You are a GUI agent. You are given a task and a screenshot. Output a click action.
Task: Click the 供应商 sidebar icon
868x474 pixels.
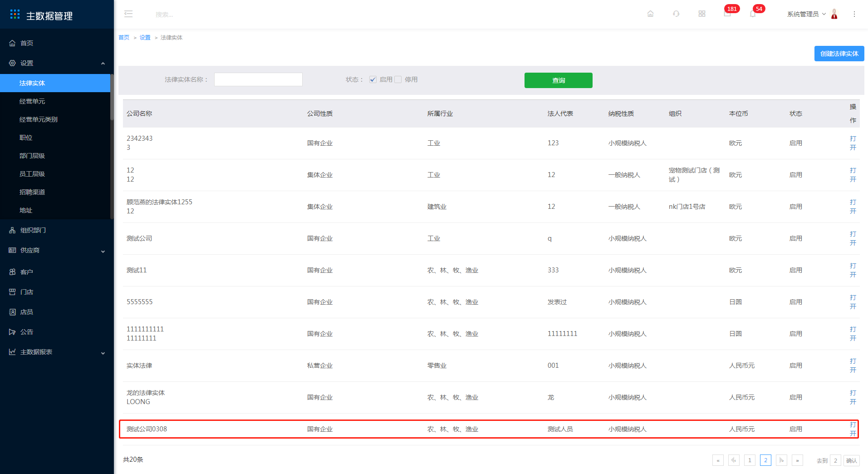click(12, 250)
